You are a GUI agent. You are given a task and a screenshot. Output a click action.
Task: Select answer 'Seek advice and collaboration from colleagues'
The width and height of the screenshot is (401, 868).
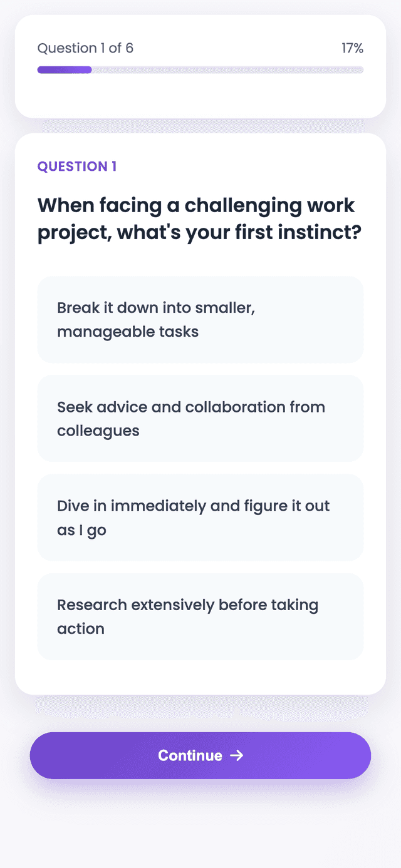click(200, 418)
